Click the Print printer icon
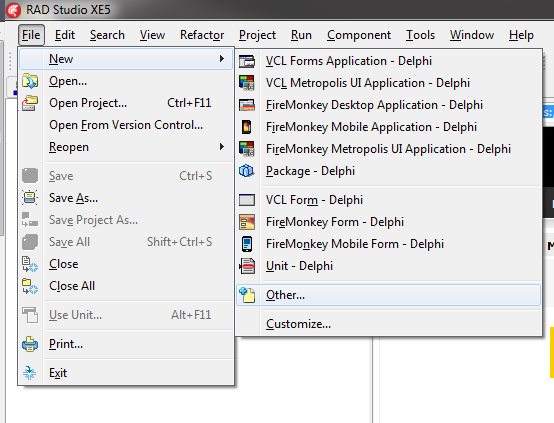 [30, 344]
